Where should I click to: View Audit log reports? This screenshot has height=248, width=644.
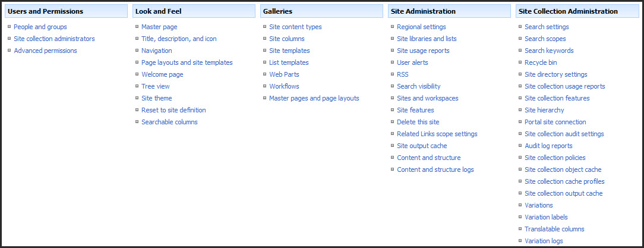(548, 146)
